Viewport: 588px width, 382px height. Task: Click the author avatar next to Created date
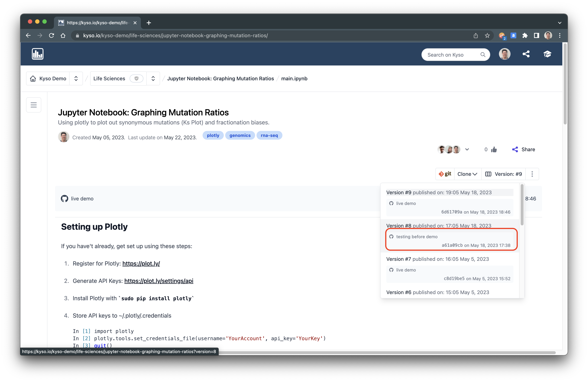(x=64, y=137)
